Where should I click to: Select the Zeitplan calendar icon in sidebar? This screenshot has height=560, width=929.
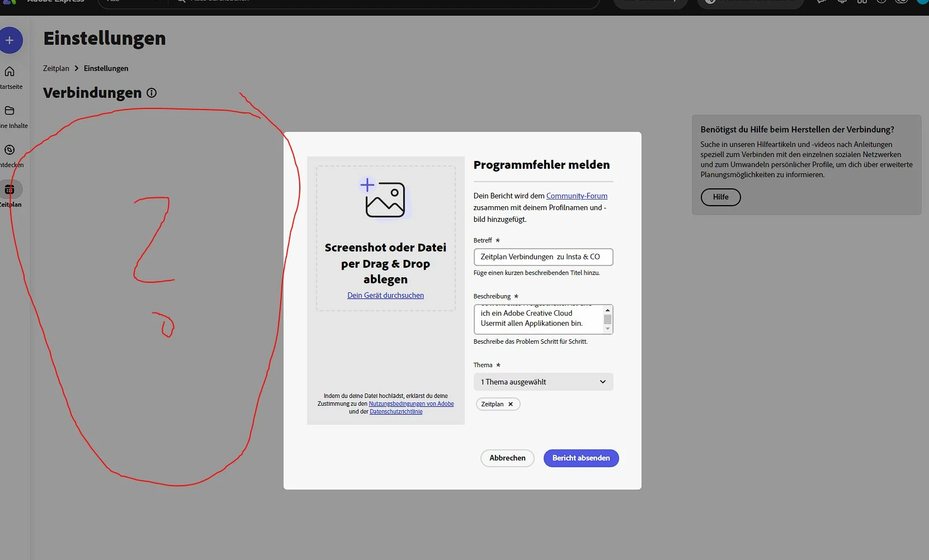coord(10,189)
